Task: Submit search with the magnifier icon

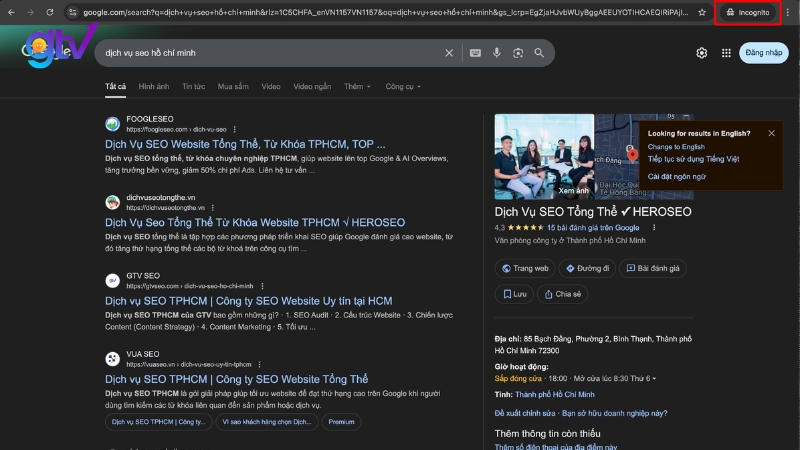Action: click(539, 53)
